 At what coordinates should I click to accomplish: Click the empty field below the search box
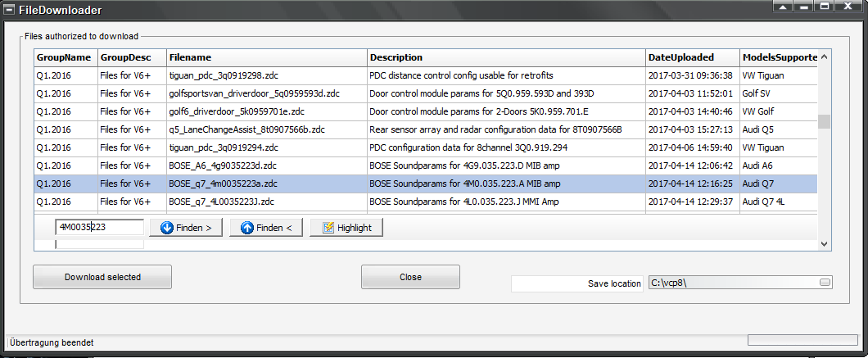click(100, 244)
